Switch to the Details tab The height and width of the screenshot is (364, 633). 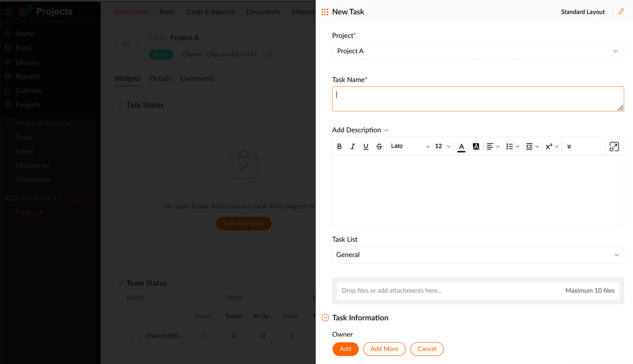pos(160,79)
